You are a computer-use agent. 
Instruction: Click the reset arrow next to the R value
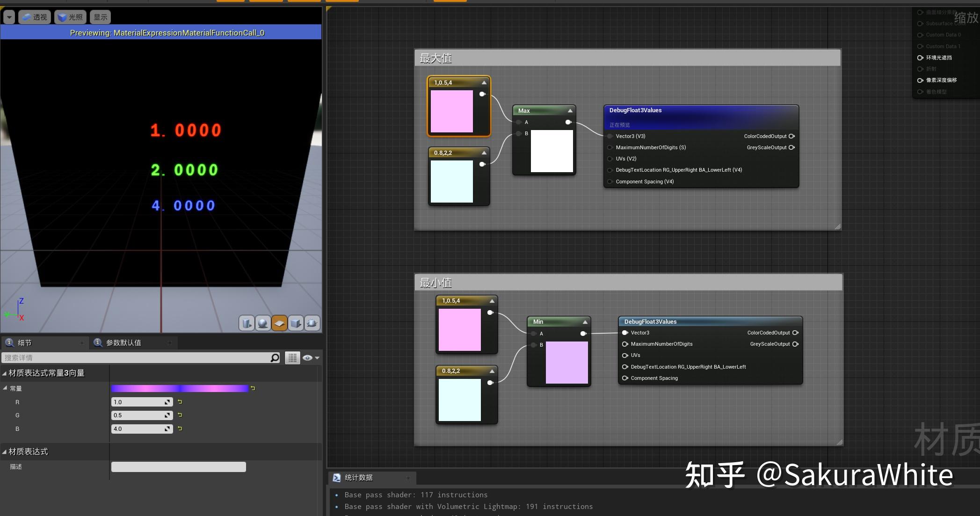[x=180, y=402]
